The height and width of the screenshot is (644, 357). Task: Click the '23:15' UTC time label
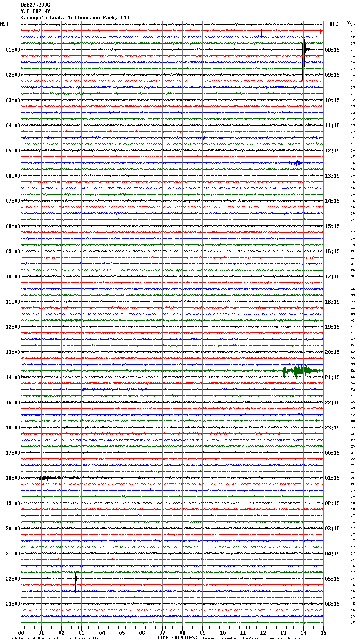click(x=332, y=428)
